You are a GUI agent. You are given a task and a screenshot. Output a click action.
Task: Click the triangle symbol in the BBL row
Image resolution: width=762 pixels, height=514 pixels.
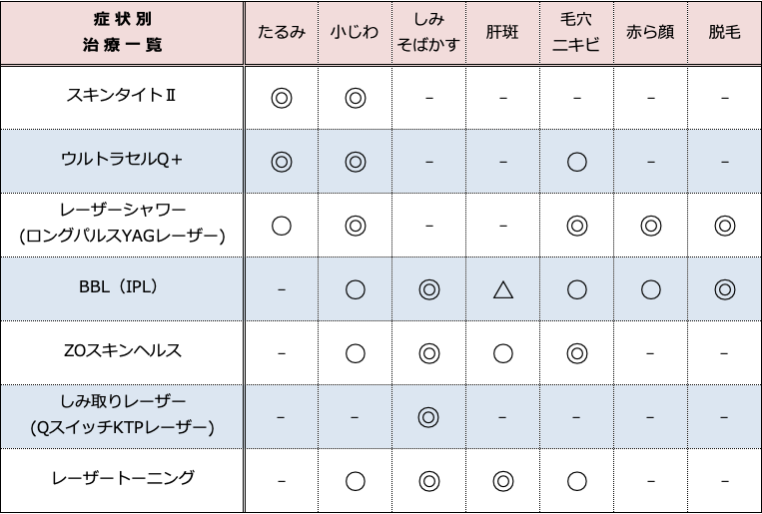pyautogui.click(x=503, y=290)
